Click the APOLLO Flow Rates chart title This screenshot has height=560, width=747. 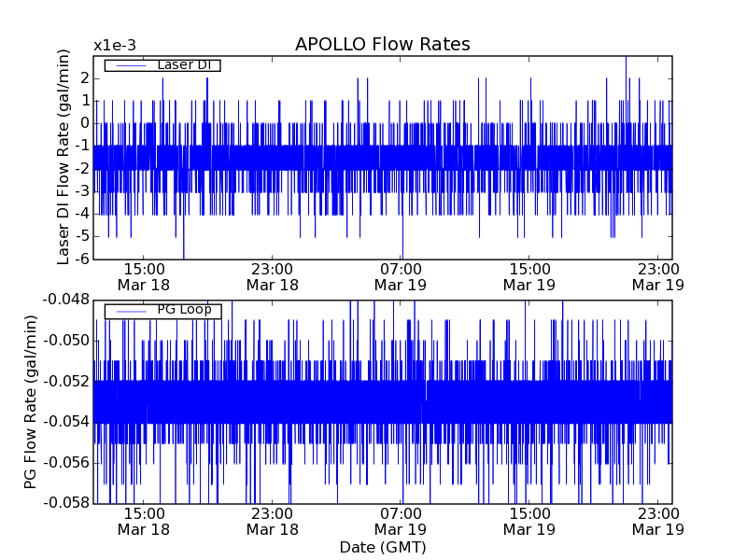tap(382, 45)
